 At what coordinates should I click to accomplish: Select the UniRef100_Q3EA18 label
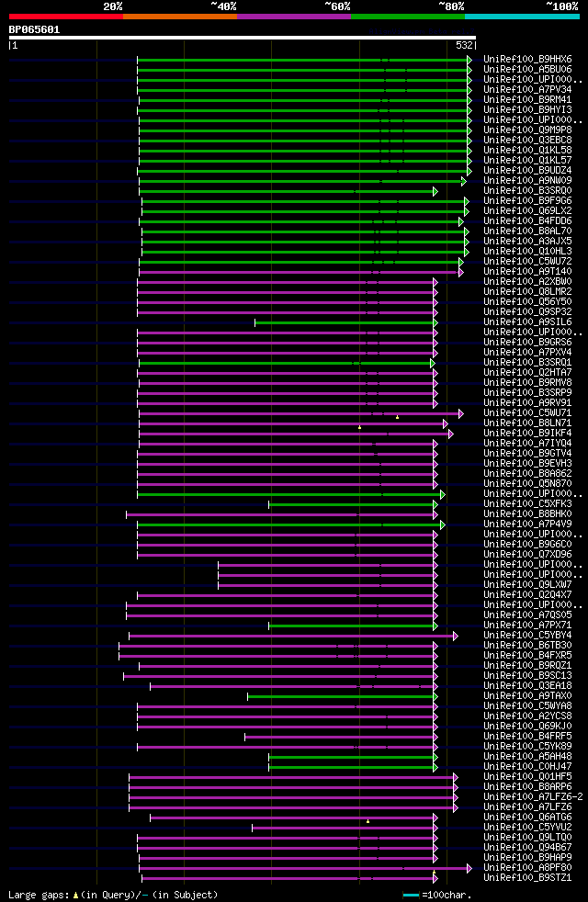(x=527, y=686)
